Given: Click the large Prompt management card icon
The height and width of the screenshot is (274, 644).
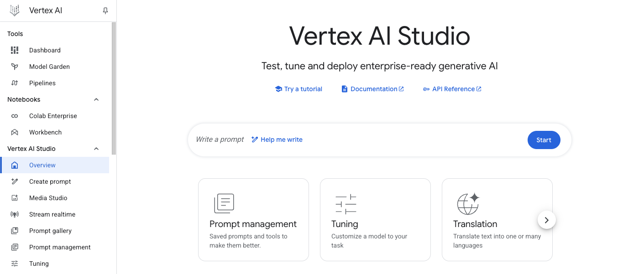Looking at the screenshot, I should tap(224, 203).
